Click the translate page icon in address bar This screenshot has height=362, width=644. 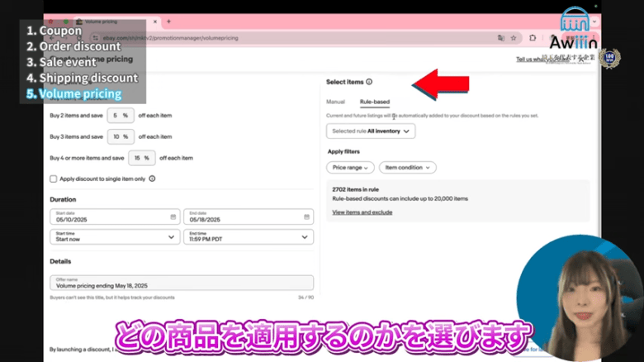[500, 38]
